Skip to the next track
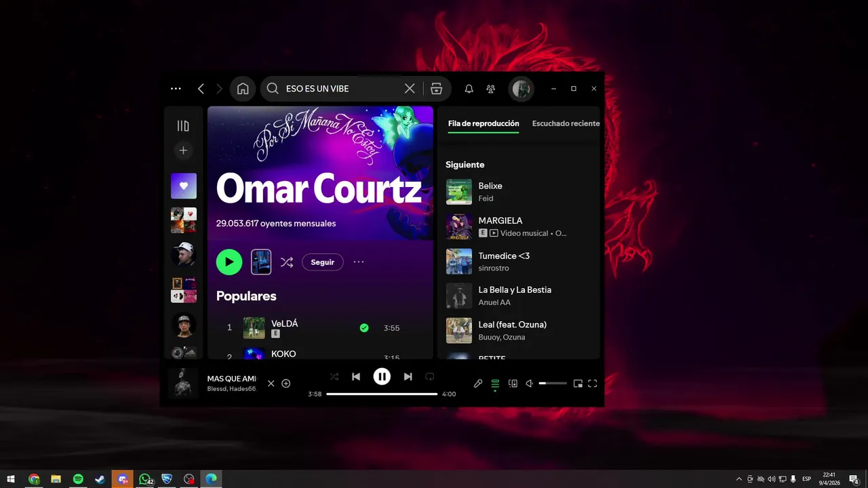 (408, 377)
